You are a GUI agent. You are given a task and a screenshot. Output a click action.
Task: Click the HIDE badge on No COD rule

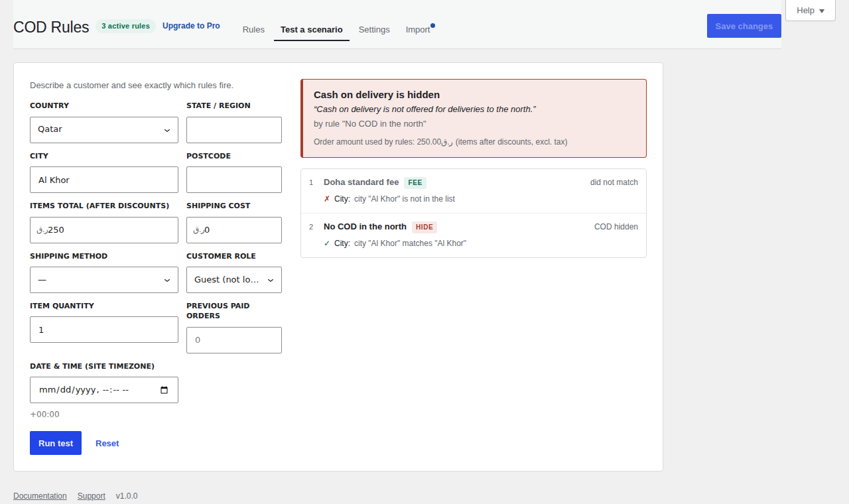(424, 227)
